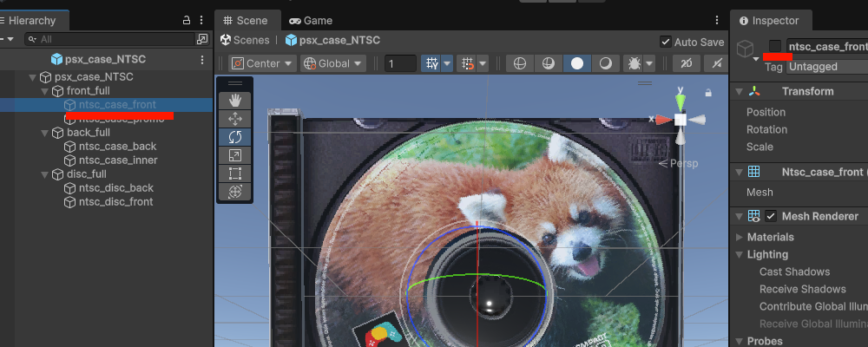Toggle the Auto Save checkbox
Image resolution: width=868 pixels, height=347 pixels.
tap(665, 42)
